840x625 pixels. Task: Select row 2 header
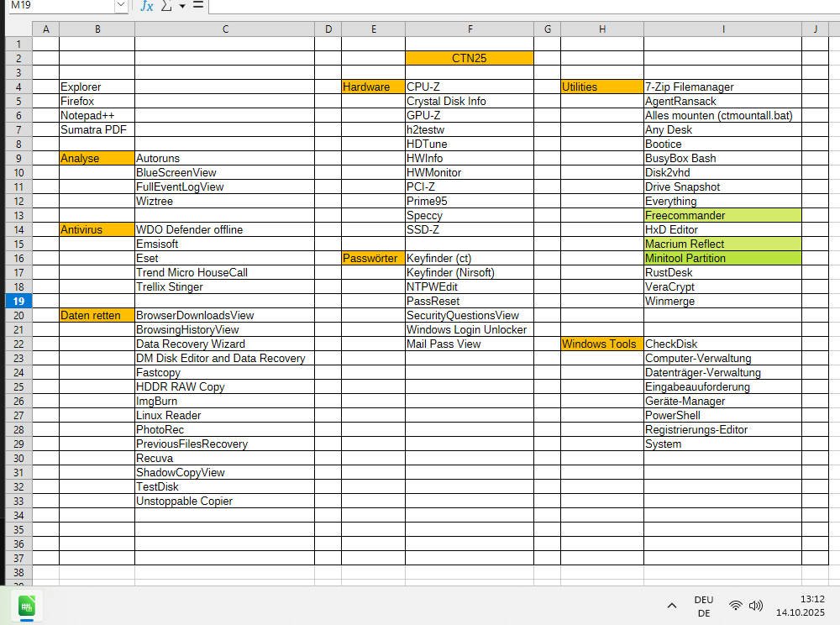tap(18, 58)
